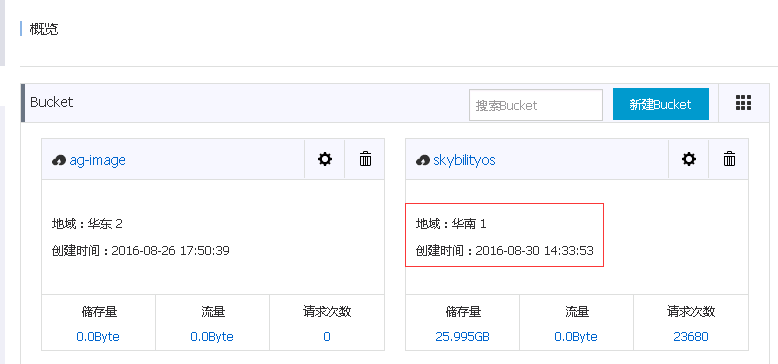This screenshot has height=364, width=778.
Task: Click skybilityos traffic value 0.0Byte
Action: [576, 337]
